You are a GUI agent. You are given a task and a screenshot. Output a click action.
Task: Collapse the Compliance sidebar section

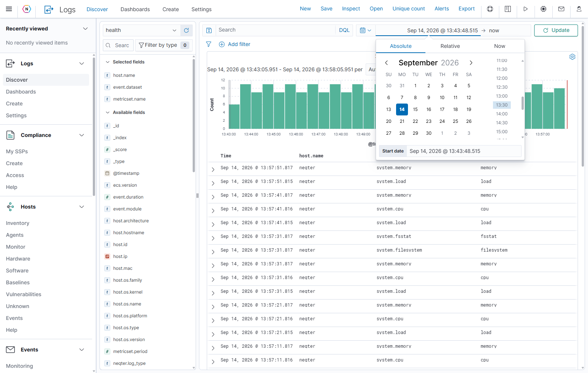[x=82, y=135]
